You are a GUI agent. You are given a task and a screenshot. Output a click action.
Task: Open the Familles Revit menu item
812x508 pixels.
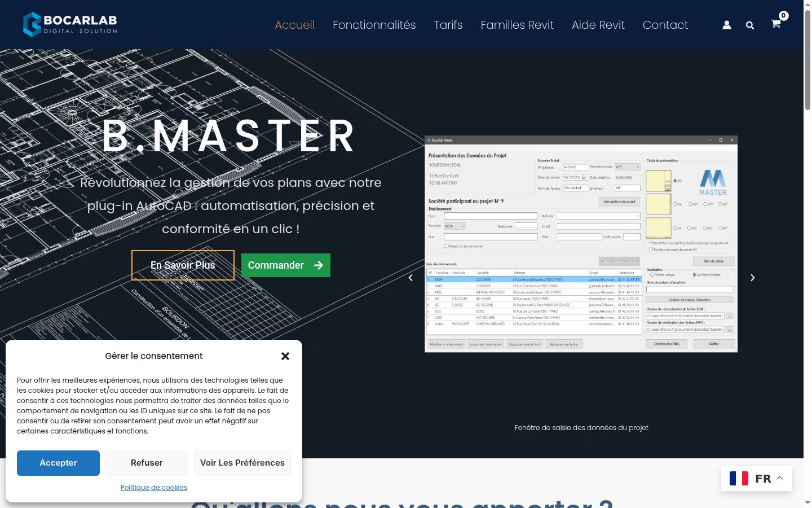[x=517, y=25]
